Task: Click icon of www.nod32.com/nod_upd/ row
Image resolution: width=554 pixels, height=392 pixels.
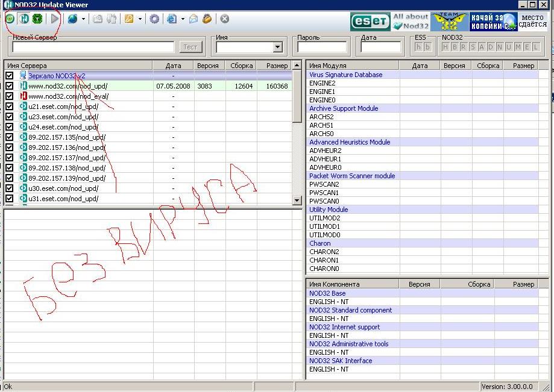Action: click(x=23, y=86)
